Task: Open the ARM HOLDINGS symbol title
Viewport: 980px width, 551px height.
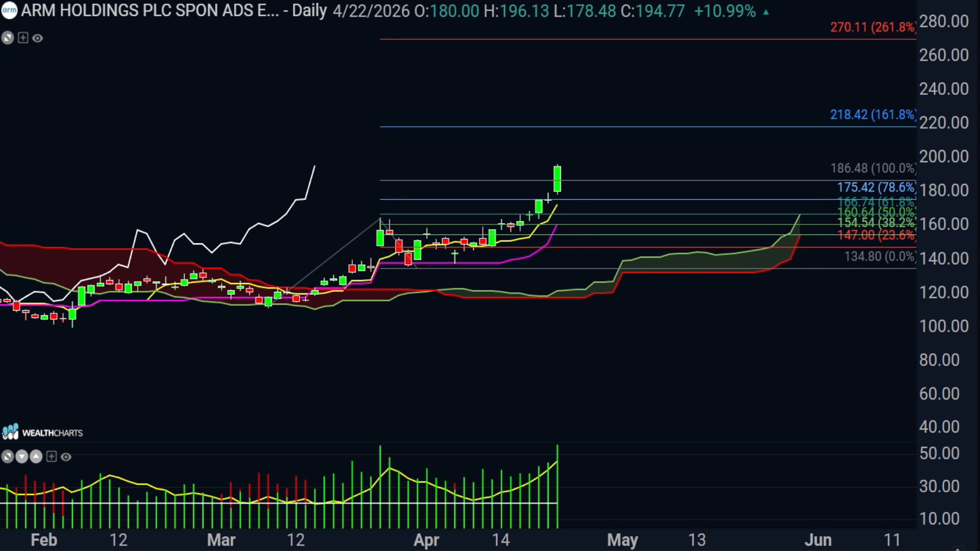Action: click(150, 11)
